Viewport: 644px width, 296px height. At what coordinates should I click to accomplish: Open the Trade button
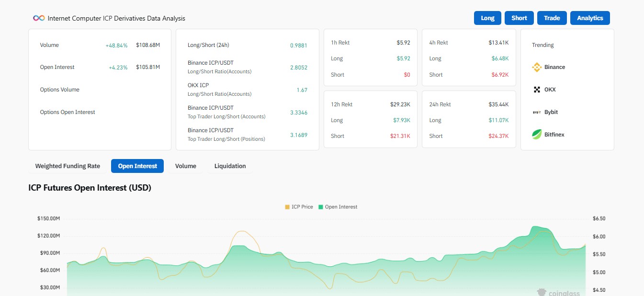(x=552, y=18)
